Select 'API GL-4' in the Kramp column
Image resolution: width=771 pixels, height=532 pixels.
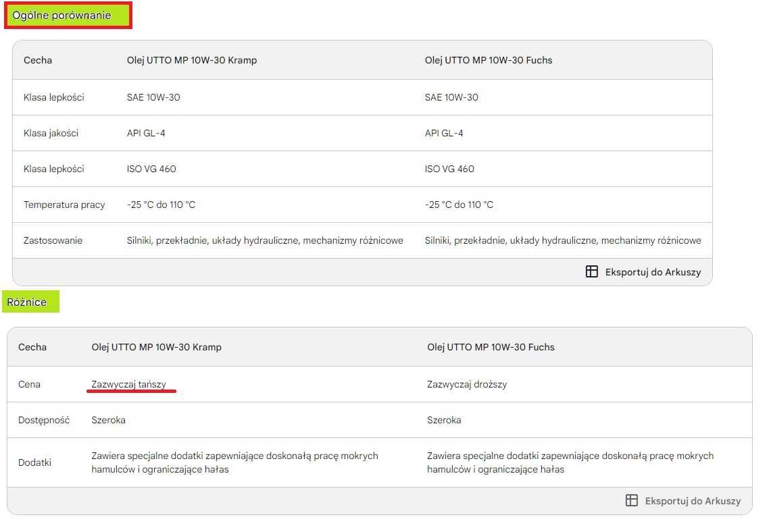coord(146,133)
